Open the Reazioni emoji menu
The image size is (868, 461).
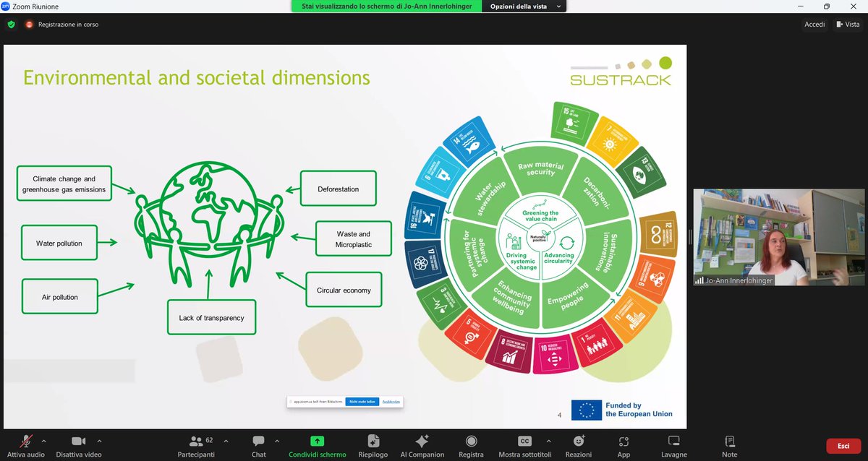coord(579,445)
